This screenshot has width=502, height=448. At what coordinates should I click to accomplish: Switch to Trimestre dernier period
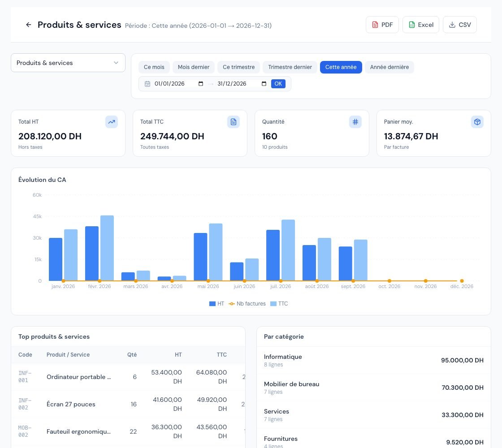coord(290,67)
